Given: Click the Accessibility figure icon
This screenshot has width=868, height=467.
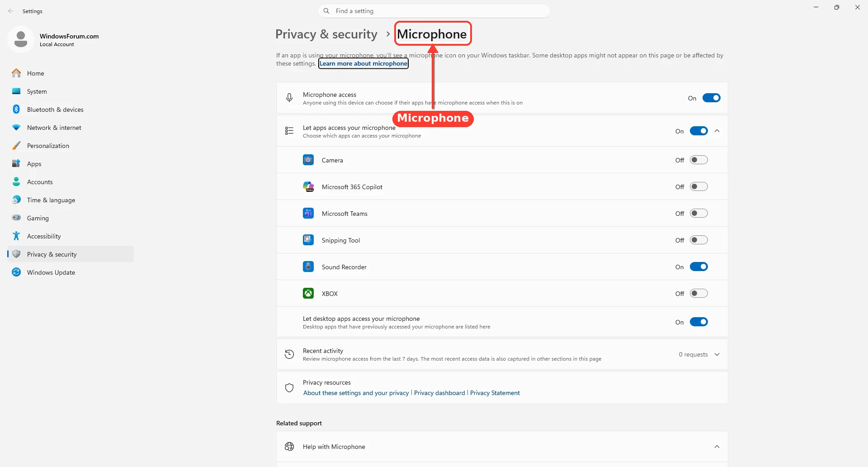Looking at the screenshot, I should click(x=16, y=236).
